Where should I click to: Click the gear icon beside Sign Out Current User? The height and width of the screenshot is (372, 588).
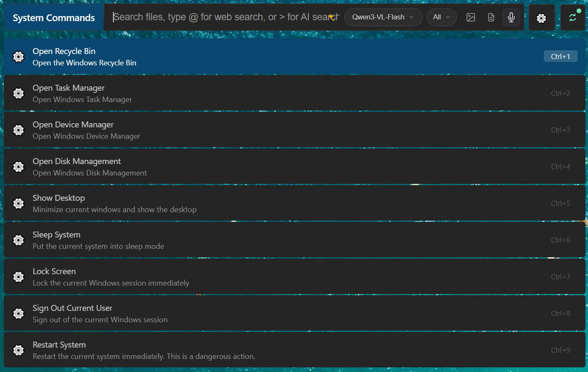19,313
